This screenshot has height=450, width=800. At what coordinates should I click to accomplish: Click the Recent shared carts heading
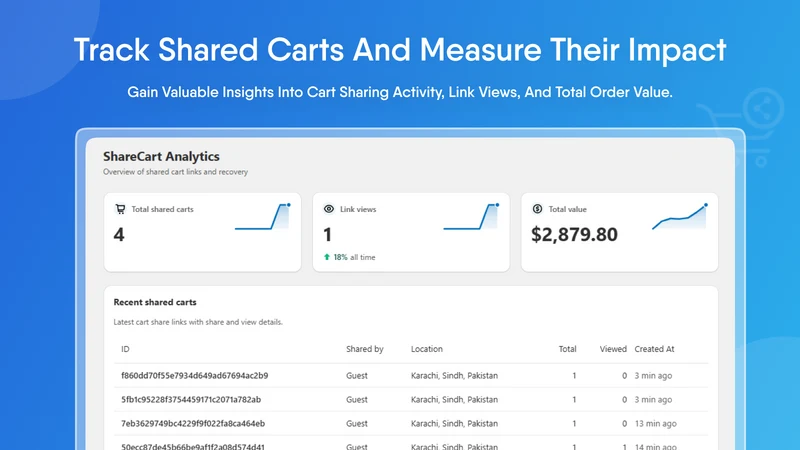pyautogui.click(x=155, y=302)
